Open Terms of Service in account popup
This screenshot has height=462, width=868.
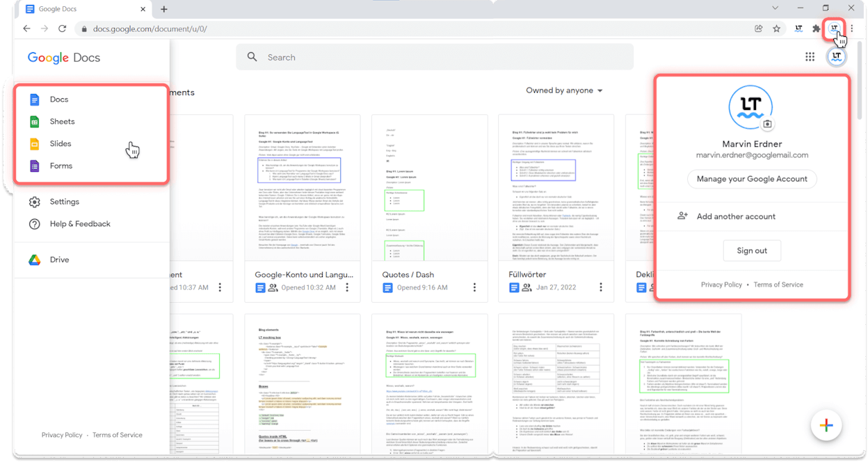(778, 285)
